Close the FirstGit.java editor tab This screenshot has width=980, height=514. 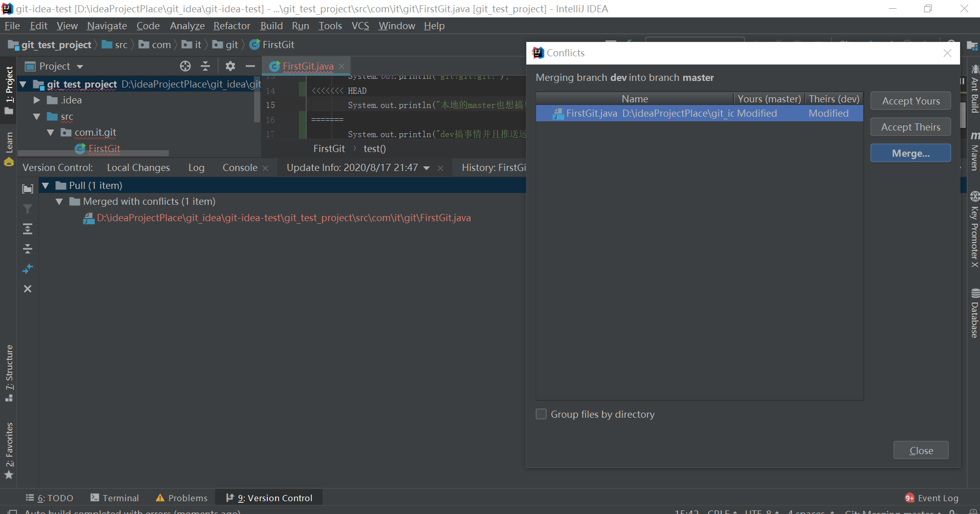click(342, 67)
